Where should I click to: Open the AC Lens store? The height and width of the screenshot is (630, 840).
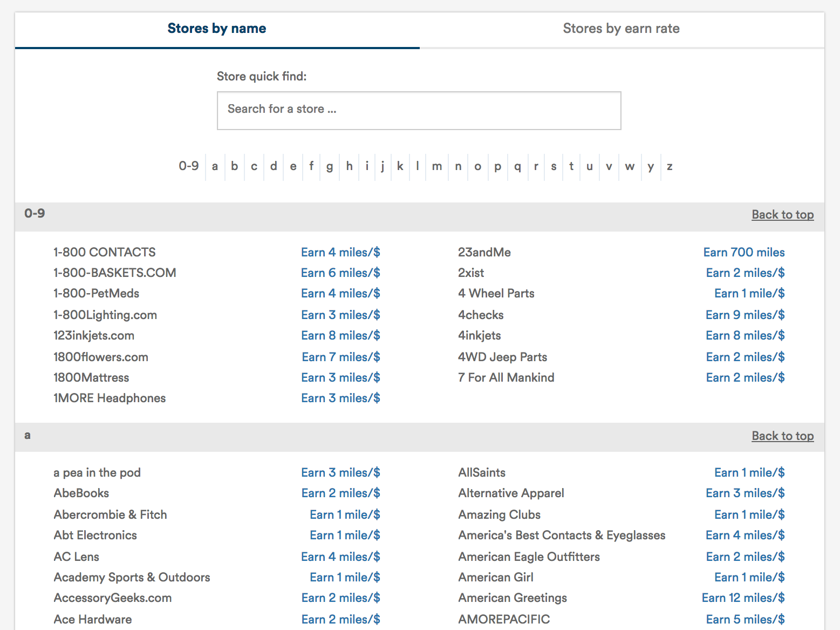[x=77, y=557]
